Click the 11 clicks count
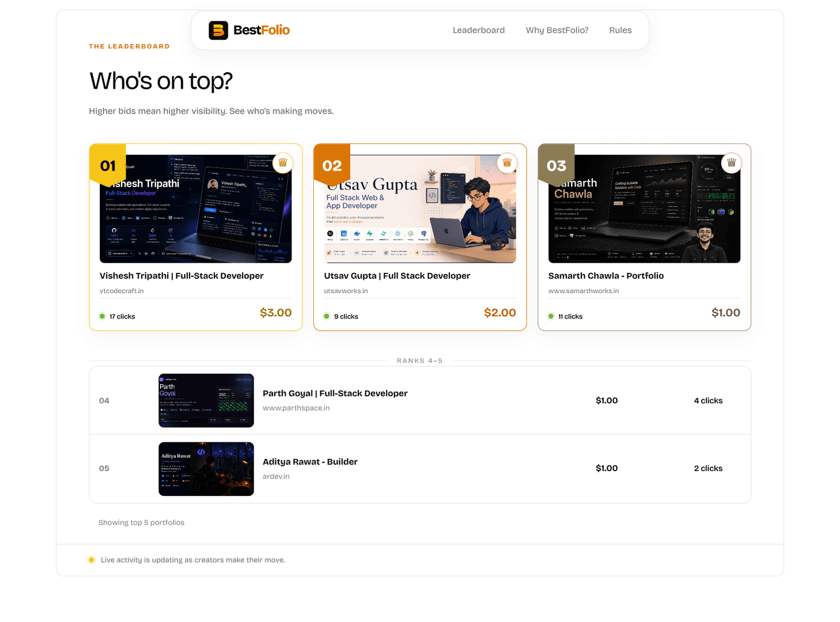The image size is (840, 622). coord(570,316)
